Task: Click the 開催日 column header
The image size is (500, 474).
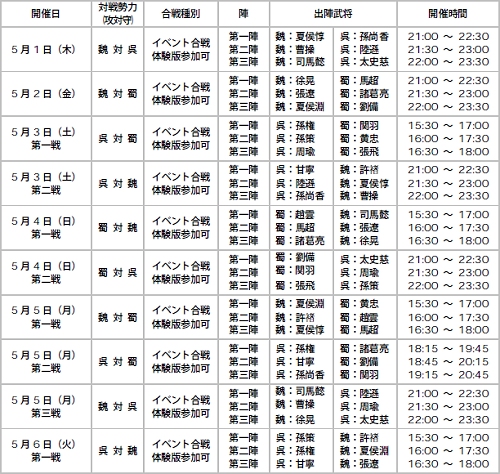Action: 46,14
